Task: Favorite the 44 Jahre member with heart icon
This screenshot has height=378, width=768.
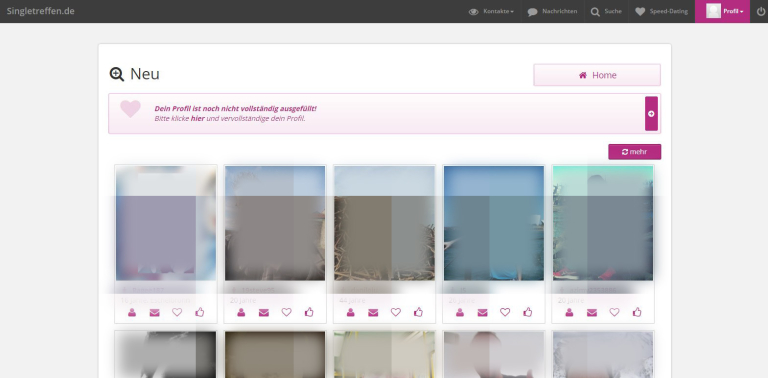Action: pos(395,312)
